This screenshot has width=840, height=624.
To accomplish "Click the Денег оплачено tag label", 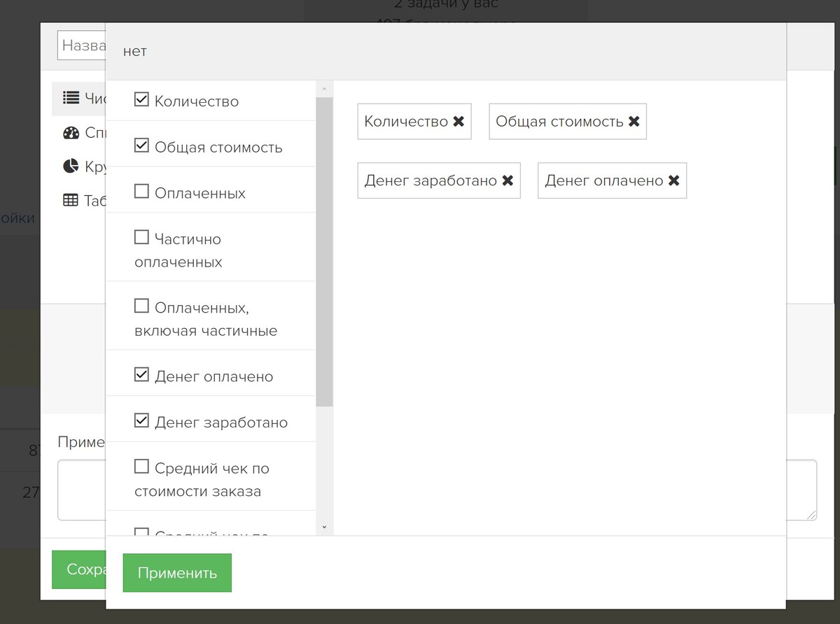I will pyautogui.click(x=604, y=180).
